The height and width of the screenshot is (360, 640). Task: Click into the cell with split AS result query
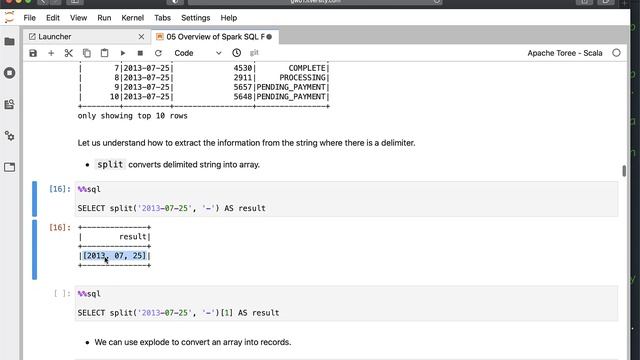tap(346, 199)
